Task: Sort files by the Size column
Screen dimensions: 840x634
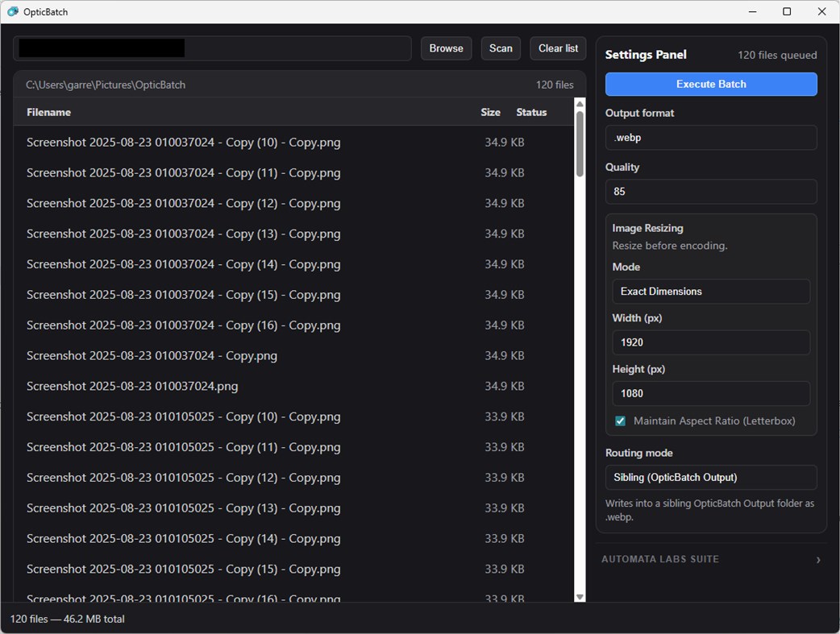Action: click(x=490, y=112)
